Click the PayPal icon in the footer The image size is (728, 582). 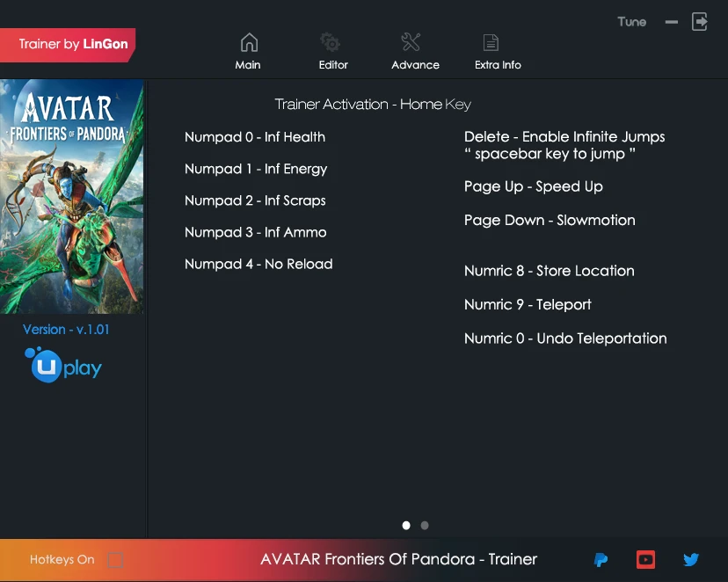tap(601, 560)
